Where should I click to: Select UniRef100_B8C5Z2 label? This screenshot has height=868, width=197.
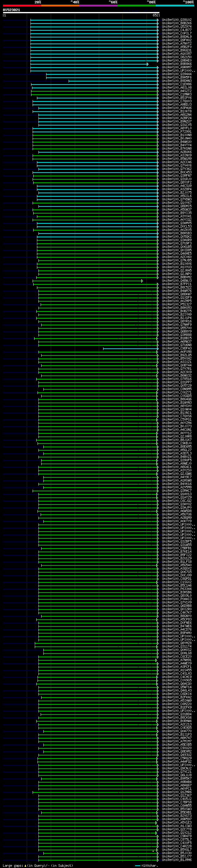tap(177, 287)
